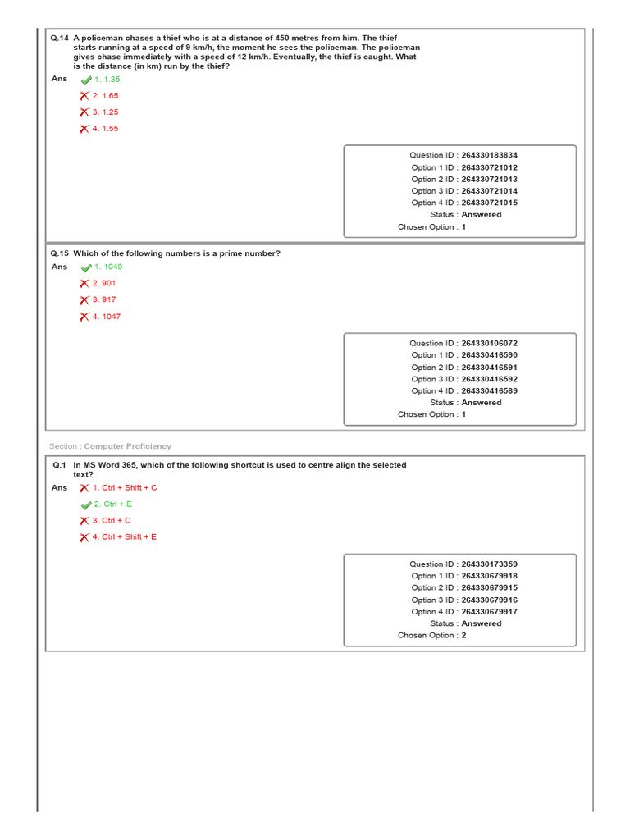Click the green checkmark beside option 1.35
The image size is (630, 840).
(85, 80)
